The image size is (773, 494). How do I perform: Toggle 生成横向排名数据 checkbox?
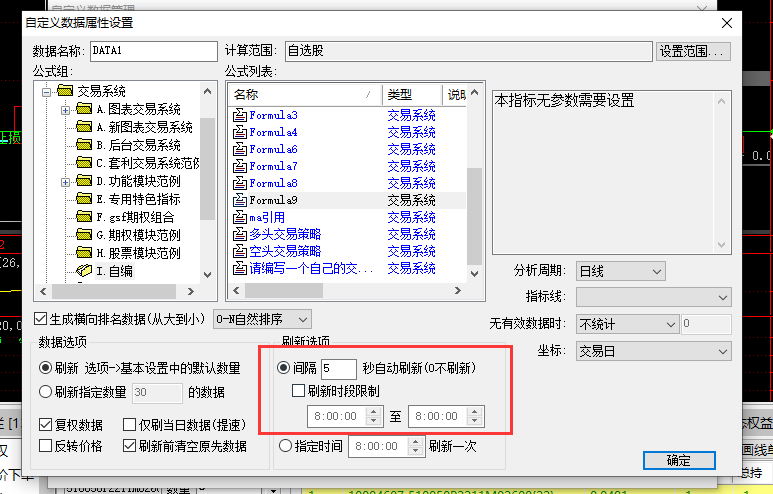40,318
